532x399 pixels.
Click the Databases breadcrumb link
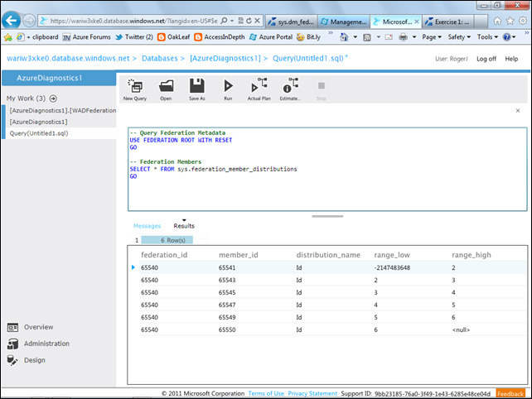(x=159, y=58)
